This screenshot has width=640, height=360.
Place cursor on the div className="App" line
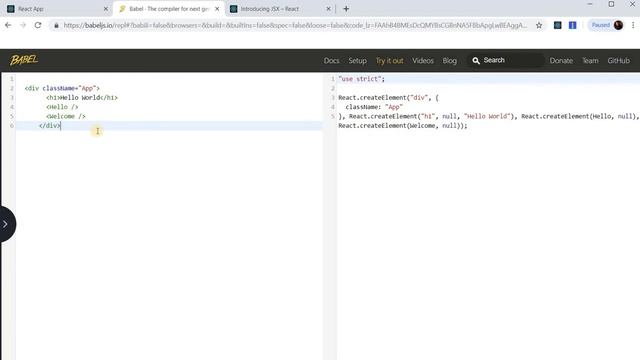tap(62, 88)
